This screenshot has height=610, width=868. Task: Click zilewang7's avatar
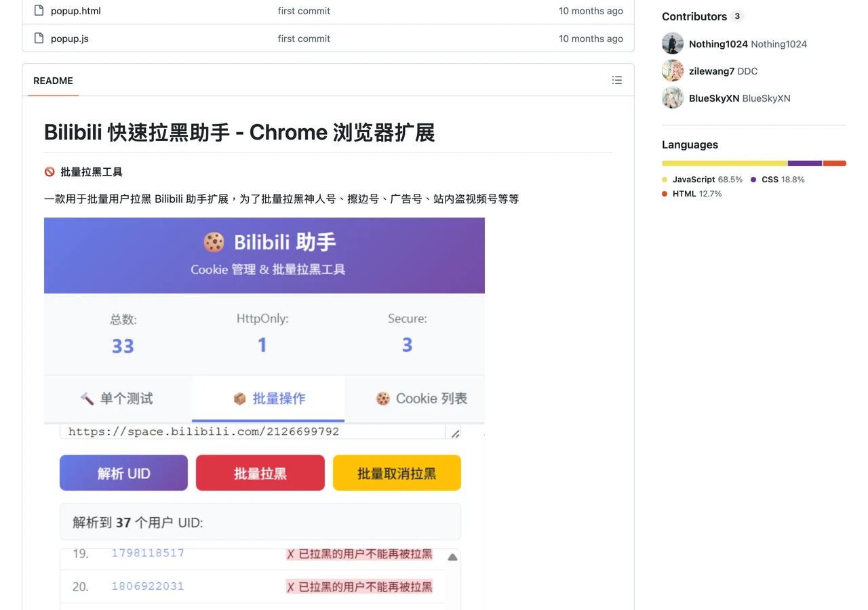(673, 70)
